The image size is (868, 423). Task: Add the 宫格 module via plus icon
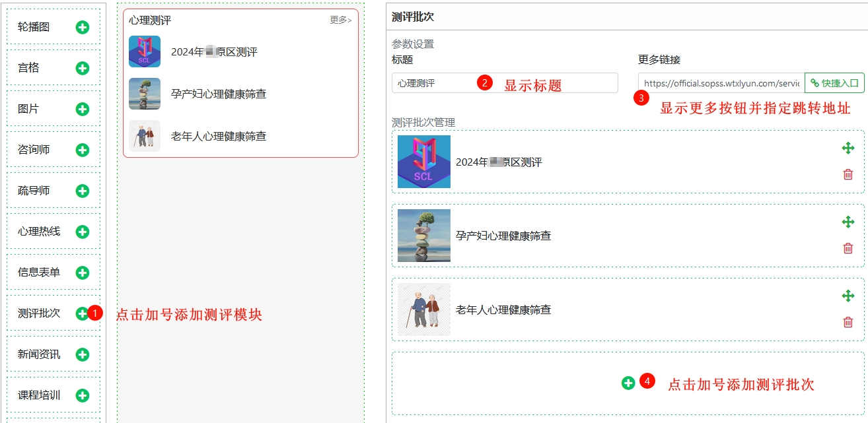(82, 68)
